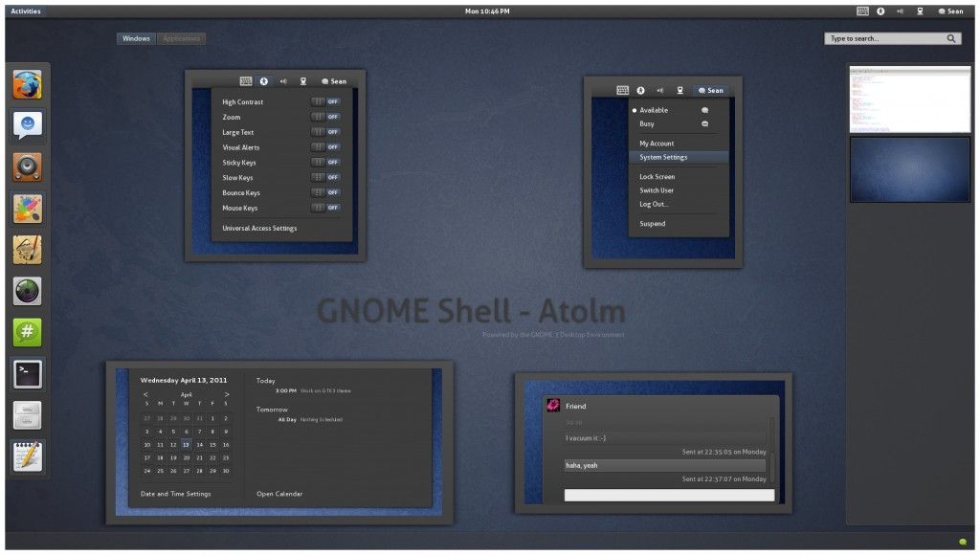Switch to the Applications tab
The image size is (980, 555).
[x=181, y=38]
